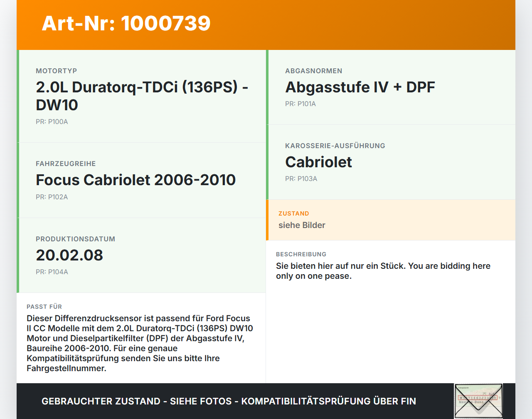Select the Abgasstufe IV + DPF value
Screen dimensions: 532x419
click(x=360, y=87)
